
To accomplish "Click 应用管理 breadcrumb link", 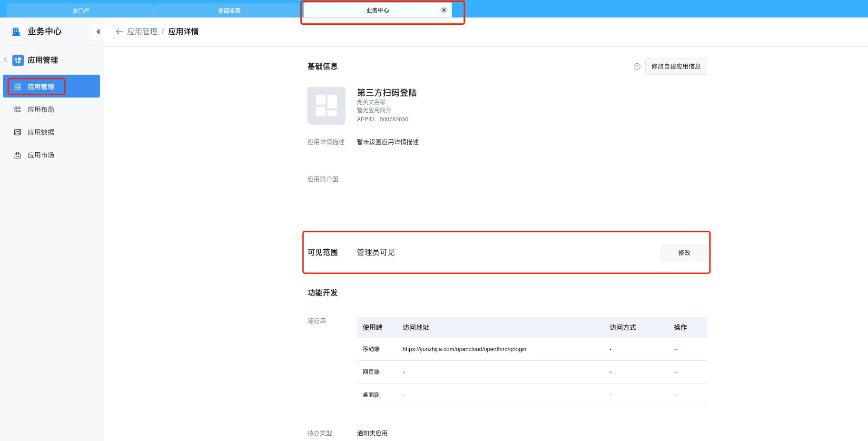I will [x=142, y=31].
